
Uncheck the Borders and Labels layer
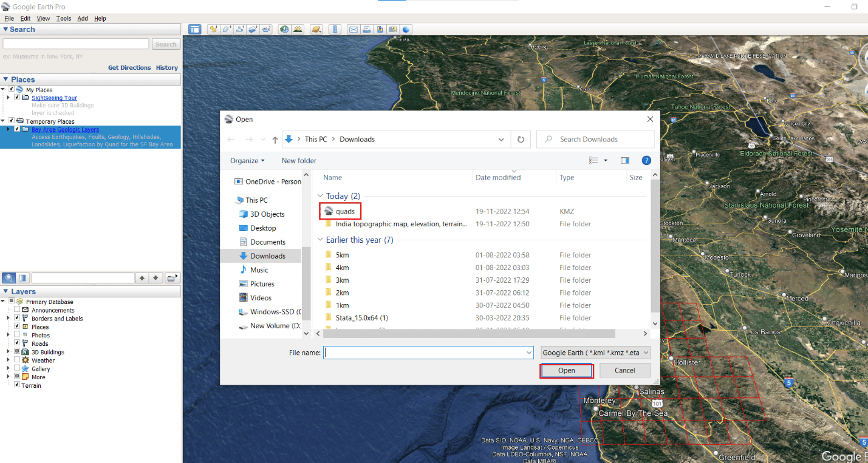[x=17, y=318]
